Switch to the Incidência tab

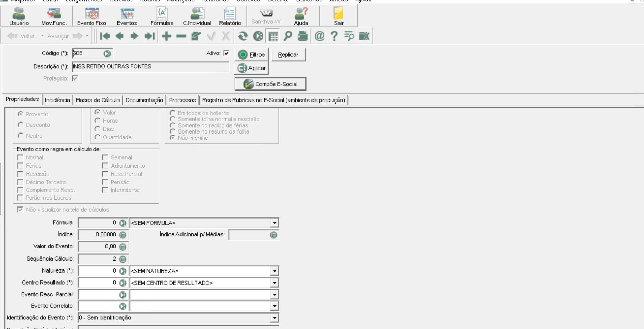(x=57, y=100)
